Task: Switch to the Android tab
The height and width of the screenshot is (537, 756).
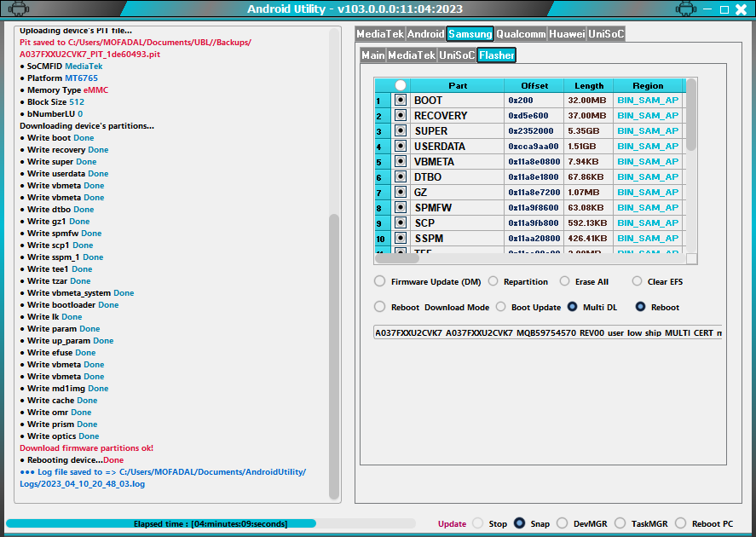Action: 426,34
